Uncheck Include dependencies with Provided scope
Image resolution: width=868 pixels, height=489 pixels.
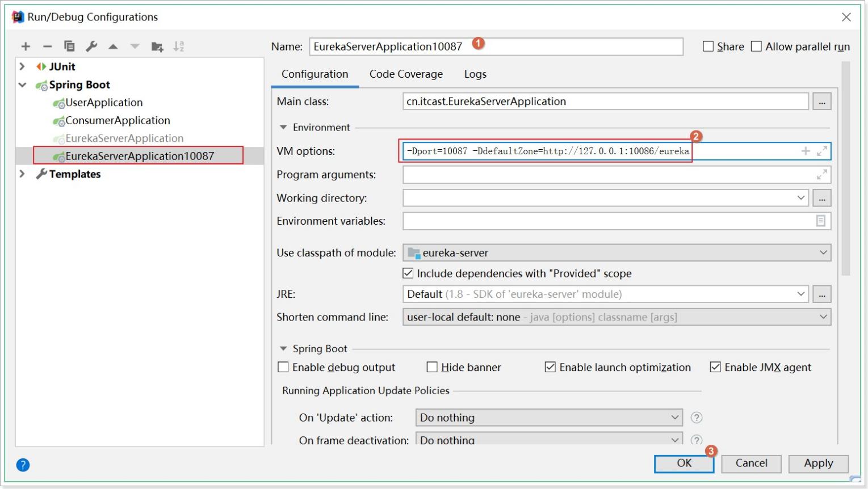pyautogui.click(x=408, y=273)
